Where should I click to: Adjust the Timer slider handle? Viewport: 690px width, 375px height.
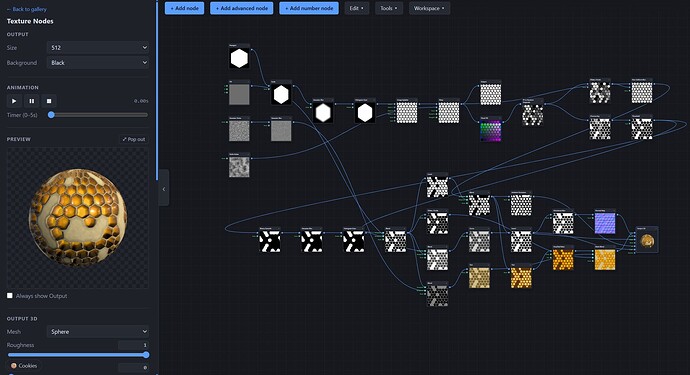point(51,115)
